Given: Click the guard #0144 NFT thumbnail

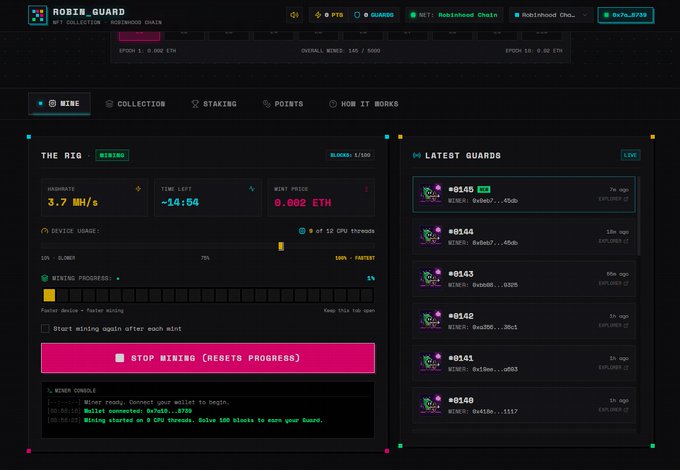Looking at the screenshot, I should tap(431, 236).
